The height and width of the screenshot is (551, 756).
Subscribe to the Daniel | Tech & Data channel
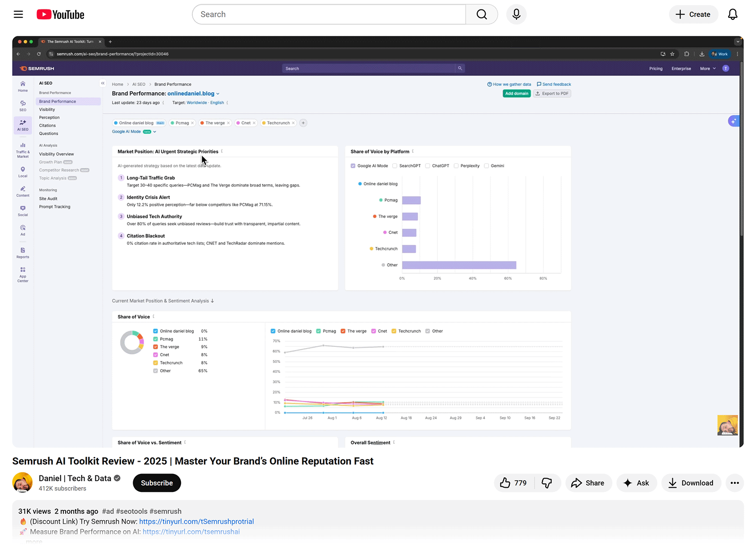[x=156, y=482]
